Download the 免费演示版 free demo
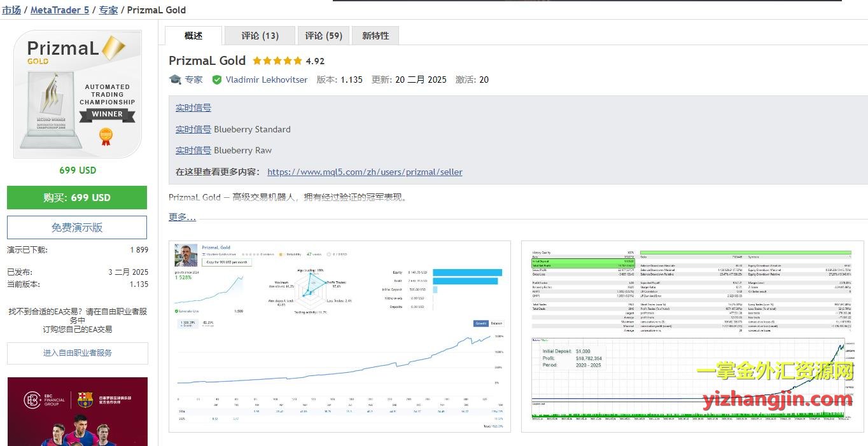The height and width of the screenshot is (446, 868). (x=77, y=227)
